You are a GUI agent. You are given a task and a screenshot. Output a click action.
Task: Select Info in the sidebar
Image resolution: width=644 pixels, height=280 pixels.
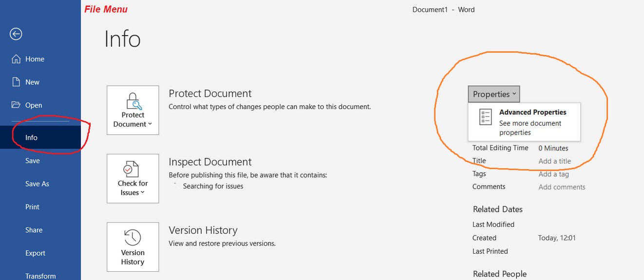[31, 138]
